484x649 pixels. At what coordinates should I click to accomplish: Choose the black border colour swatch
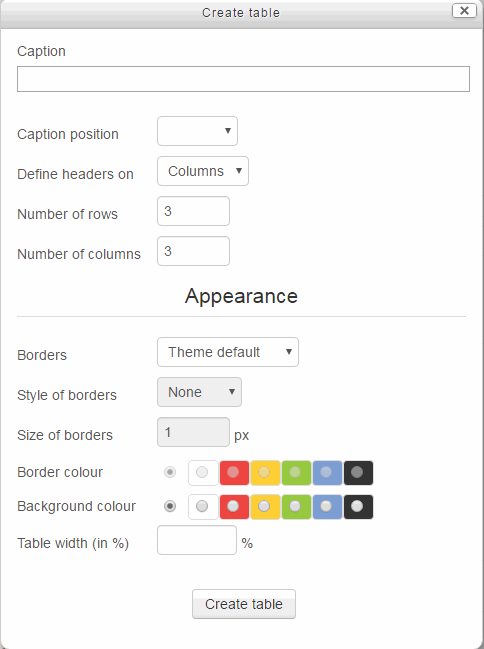click(x=358, y=473)
